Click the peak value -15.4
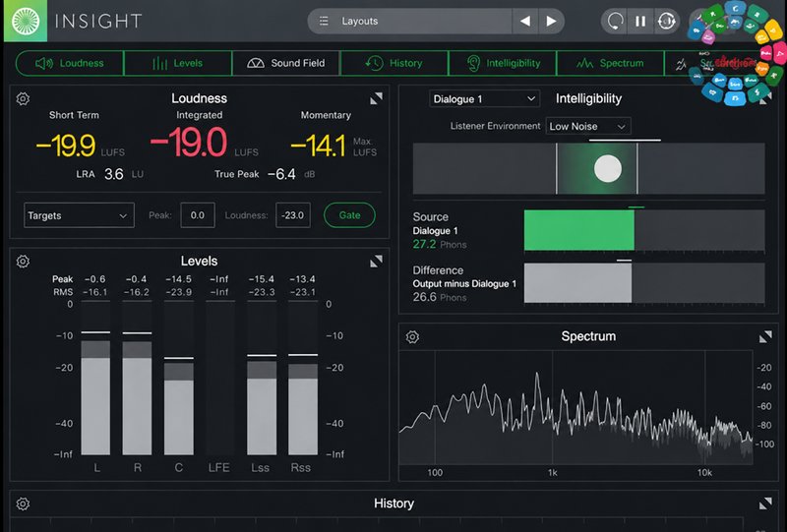The width and height of the screenshot is (787, 532). pyautogui.click(x=261, y=279)
